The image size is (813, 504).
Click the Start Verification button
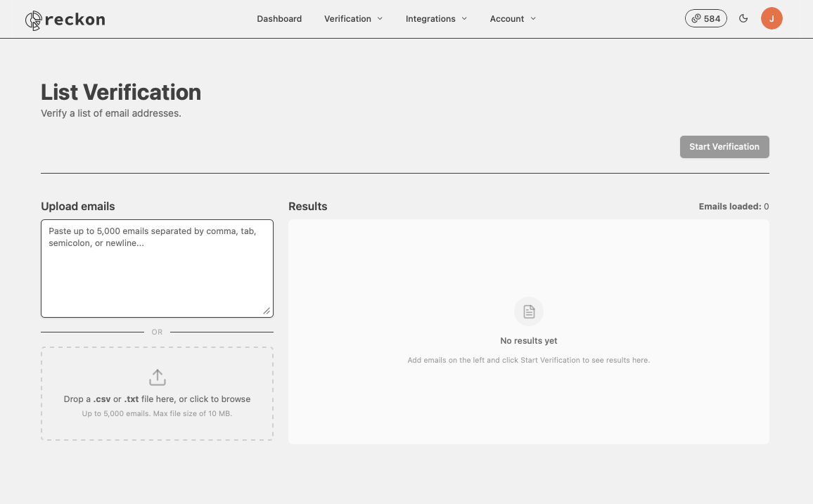[x=724, y=147]
